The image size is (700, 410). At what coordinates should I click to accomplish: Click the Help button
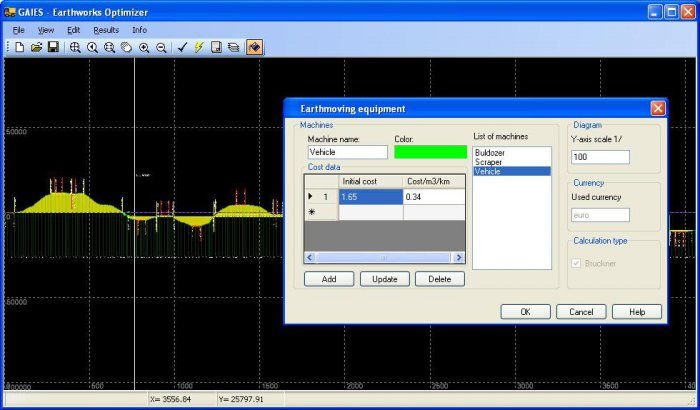[637, 312]
